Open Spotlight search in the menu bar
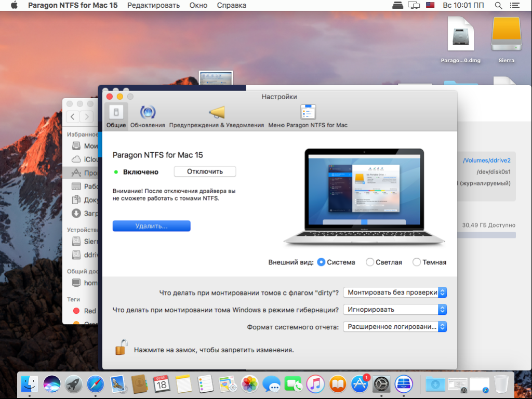The image size is (532, 399). (498, 5)
